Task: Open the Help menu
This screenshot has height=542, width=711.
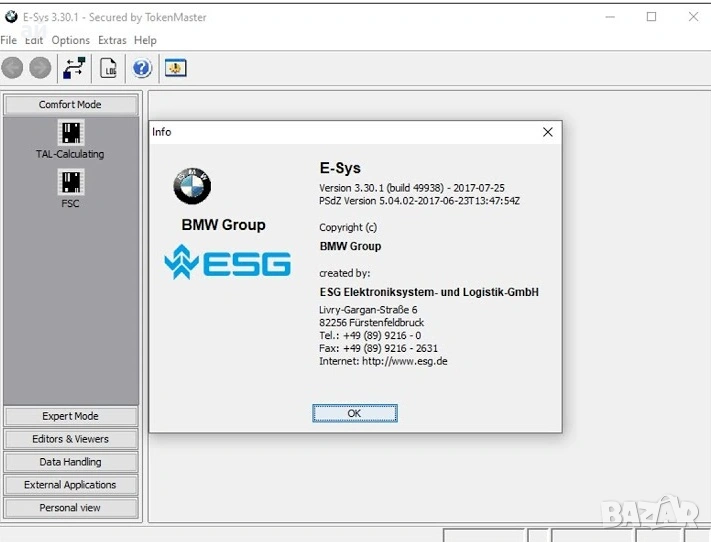Action: click(x=145, y=40)
